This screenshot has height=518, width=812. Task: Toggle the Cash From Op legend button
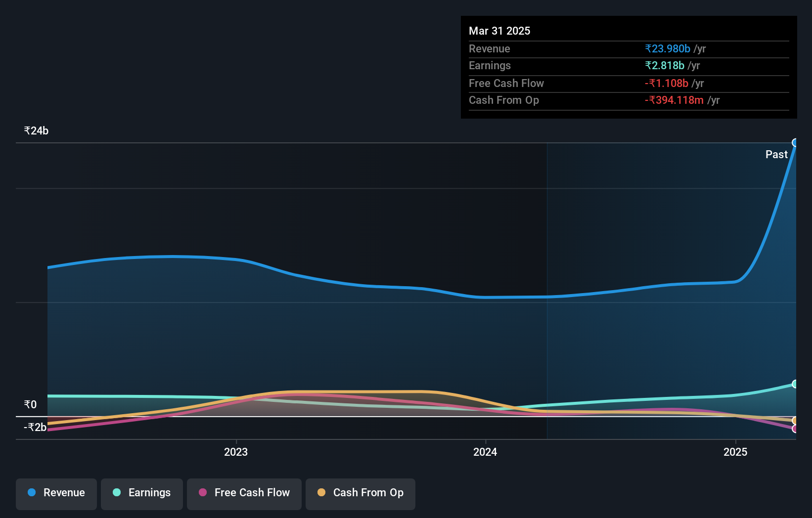(x=361, y=494)
